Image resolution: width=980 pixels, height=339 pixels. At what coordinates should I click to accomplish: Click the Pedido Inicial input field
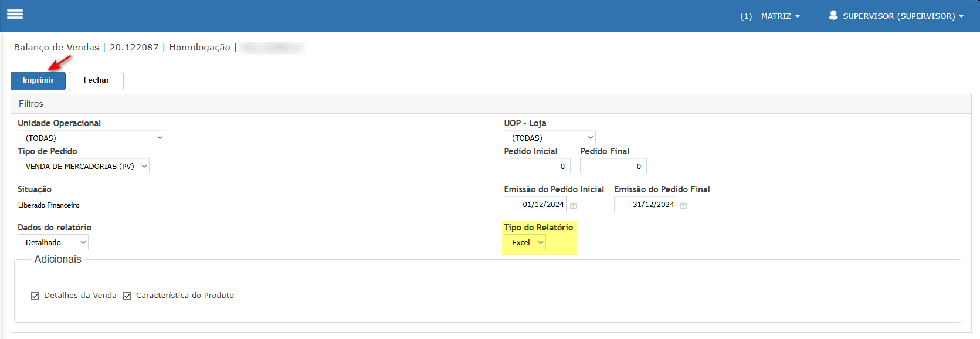[537, 167]
